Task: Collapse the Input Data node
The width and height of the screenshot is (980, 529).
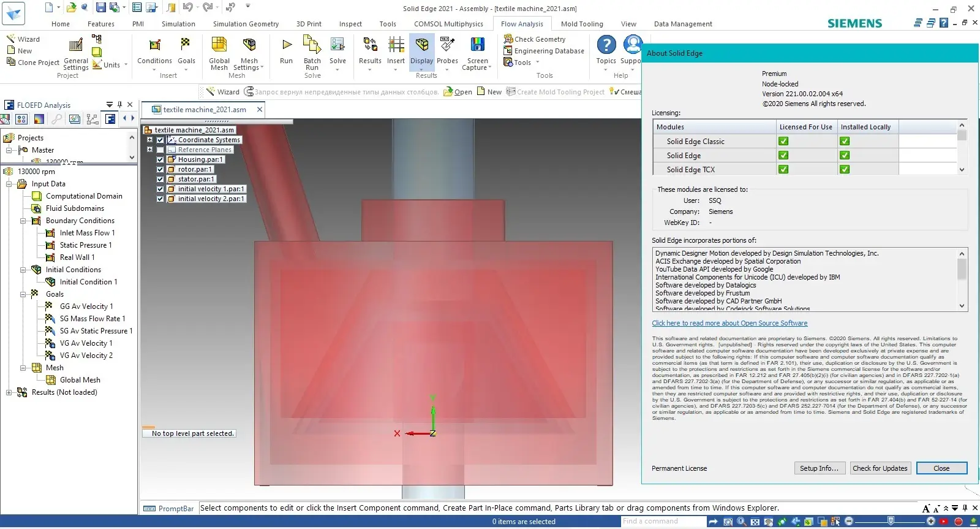Action: [9, 184]
